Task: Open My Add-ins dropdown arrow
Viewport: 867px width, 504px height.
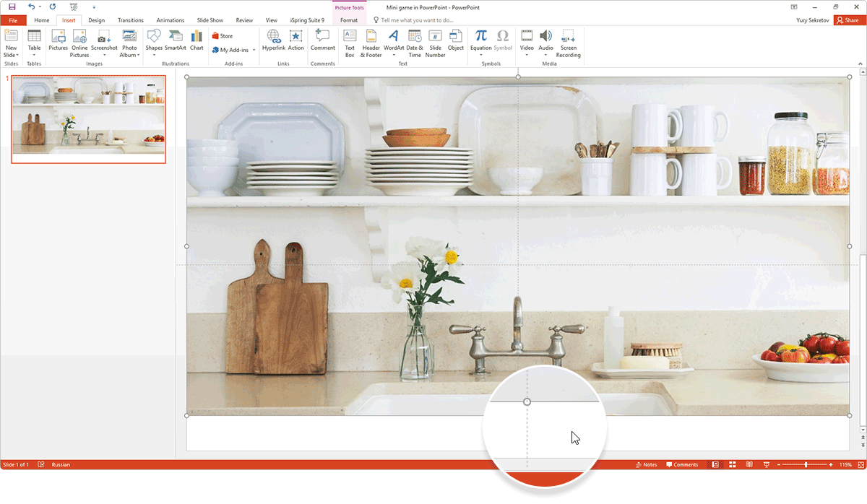Action: click(x=254, y=51)
